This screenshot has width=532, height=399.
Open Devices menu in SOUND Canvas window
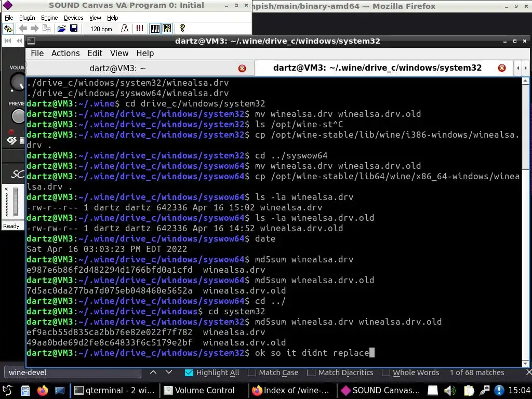pyautogui.click(x=74, y=18)
